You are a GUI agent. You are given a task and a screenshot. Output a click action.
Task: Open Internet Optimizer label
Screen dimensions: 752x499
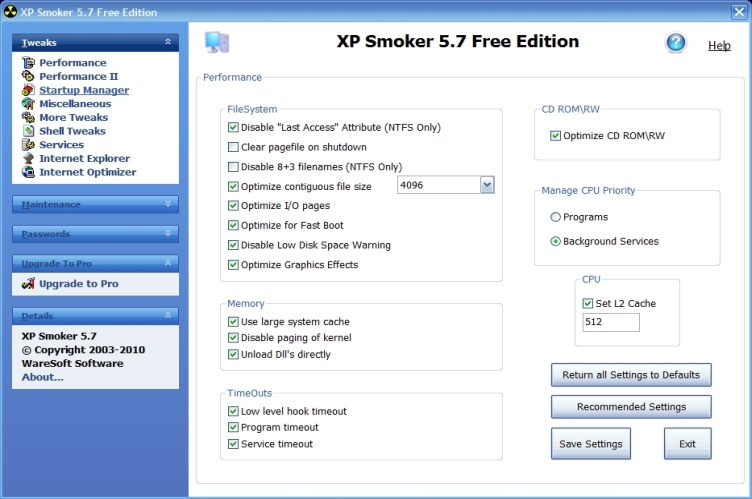(x=88, y=172)
